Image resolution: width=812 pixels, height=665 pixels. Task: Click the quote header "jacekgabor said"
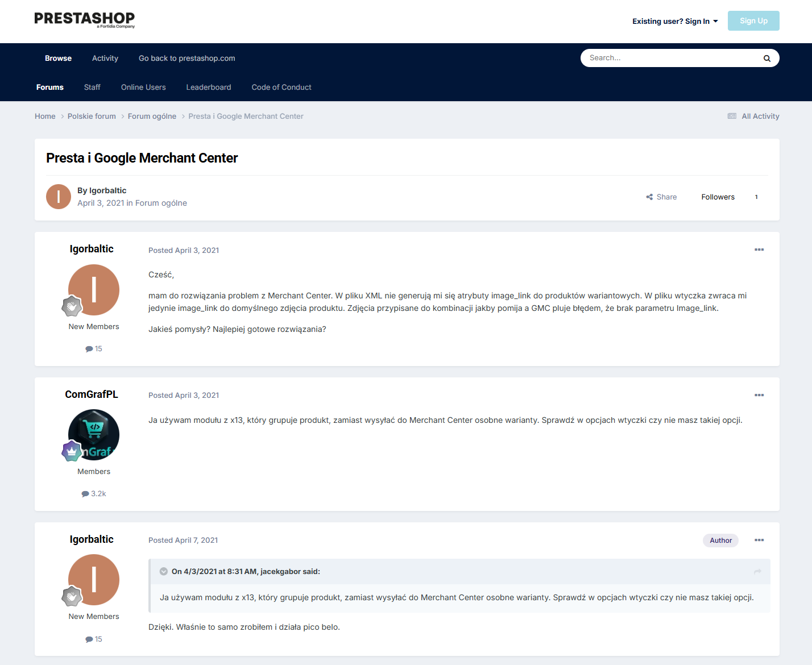click(246, 572)
